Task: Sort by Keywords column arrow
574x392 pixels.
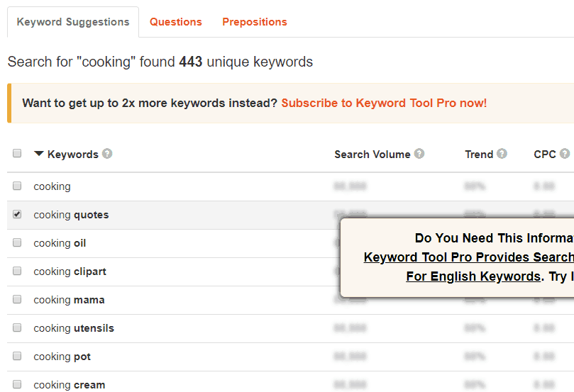Action: tap(39, 154)
